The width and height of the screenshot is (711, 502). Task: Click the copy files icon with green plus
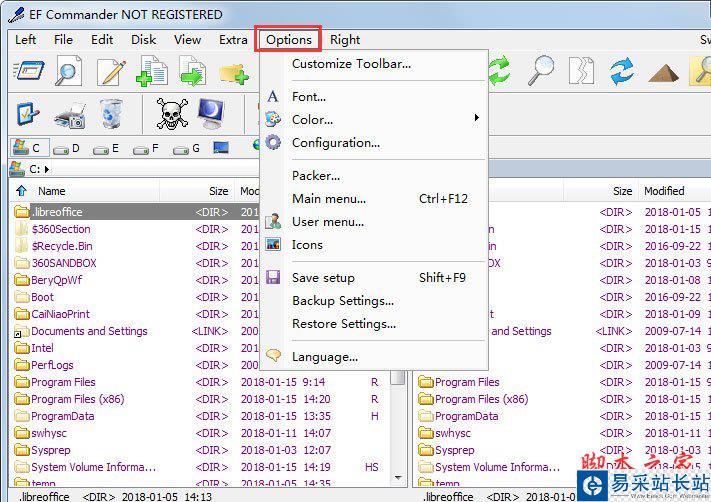(x=152, y=71)
